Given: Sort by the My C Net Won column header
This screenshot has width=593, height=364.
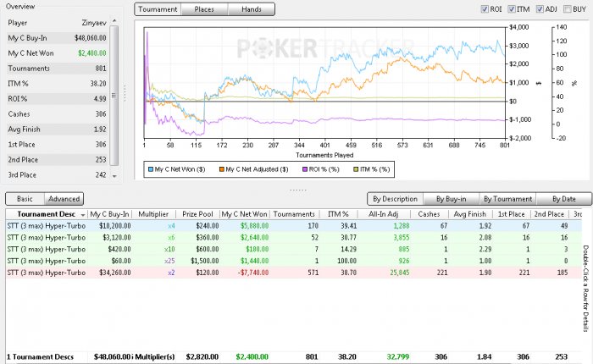Looking at the screenshot, I should click(245, 214).
